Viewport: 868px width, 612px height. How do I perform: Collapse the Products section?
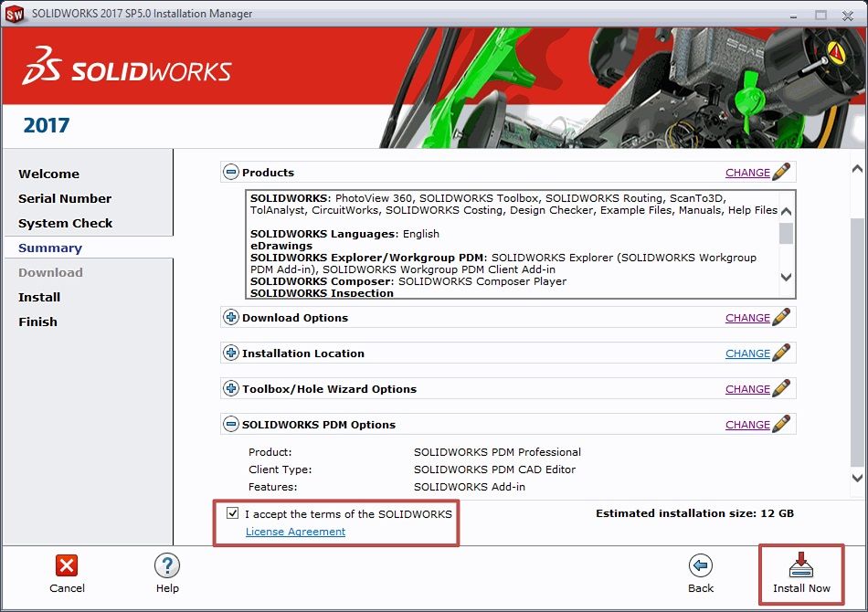[231, 172]
